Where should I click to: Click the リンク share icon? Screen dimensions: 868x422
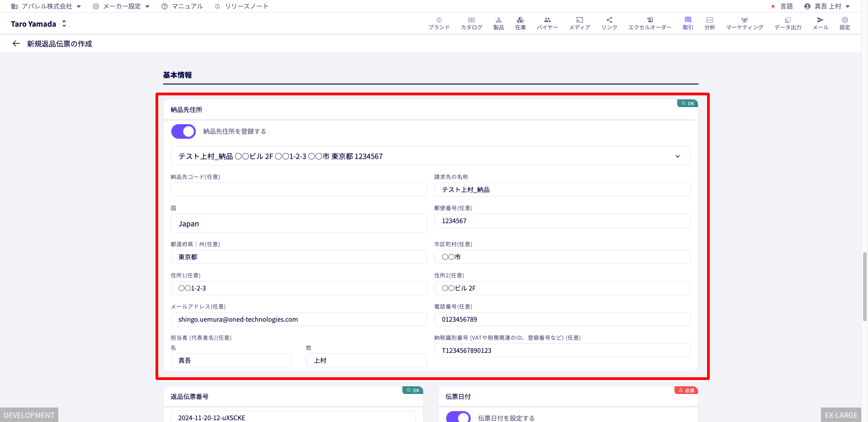[x=609, y=23]
